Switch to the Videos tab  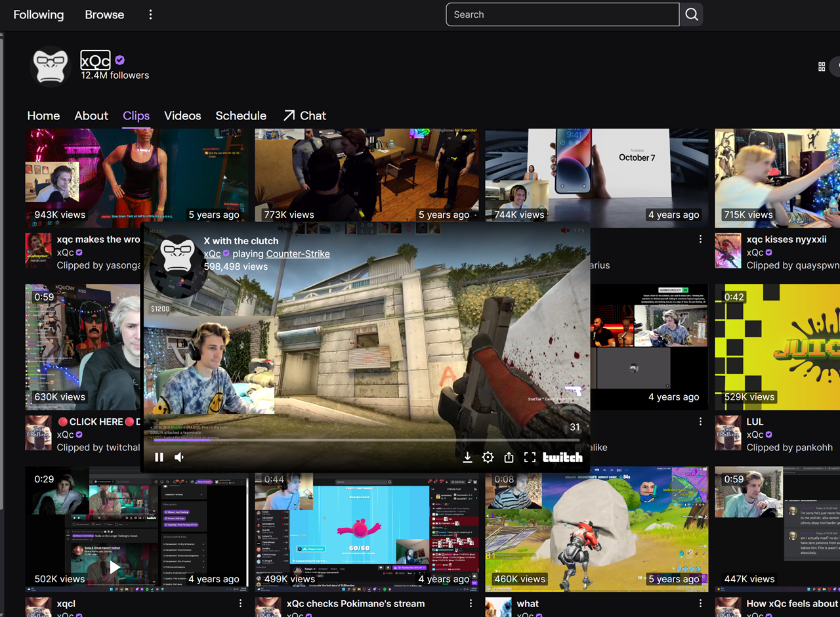coord(182,116)
